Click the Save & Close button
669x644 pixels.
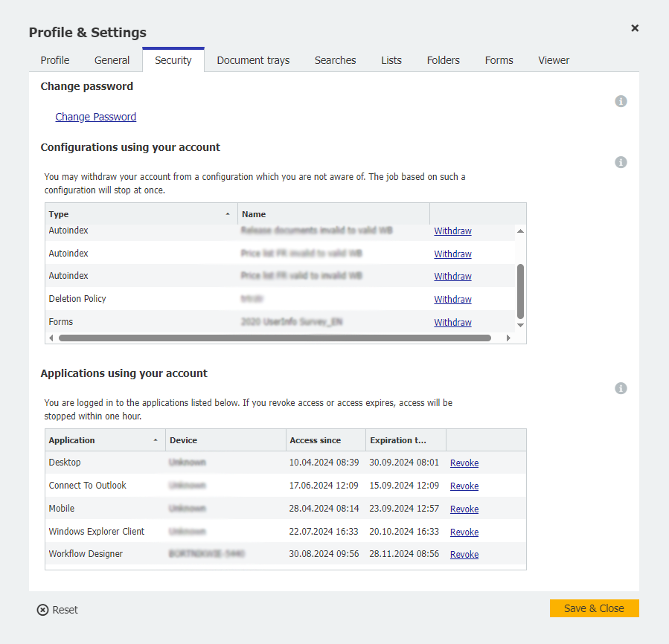point(594,608)
